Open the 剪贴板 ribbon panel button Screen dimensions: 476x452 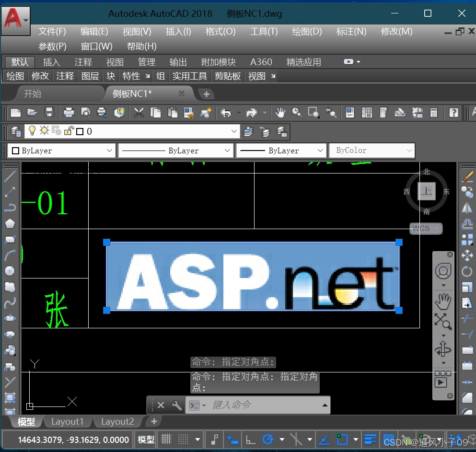pyautogui.click(x=227, y=76)
